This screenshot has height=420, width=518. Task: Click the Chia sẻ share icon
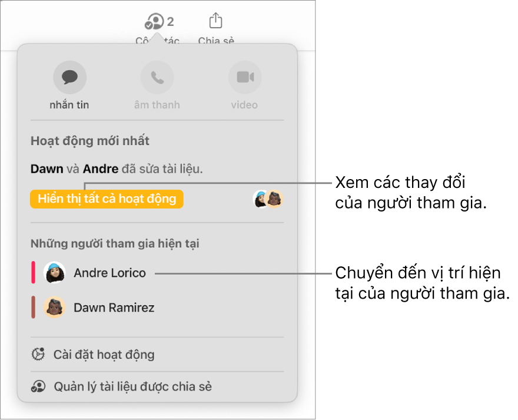pyautogui.click(x=215, y=21)
